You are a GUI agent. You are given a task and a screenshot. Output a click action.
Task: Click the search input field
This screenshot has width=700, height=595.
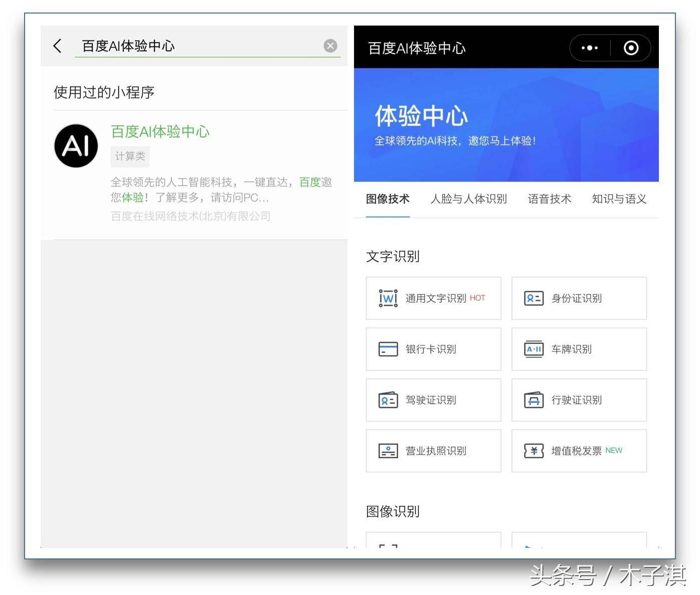(x=201, y=46)
